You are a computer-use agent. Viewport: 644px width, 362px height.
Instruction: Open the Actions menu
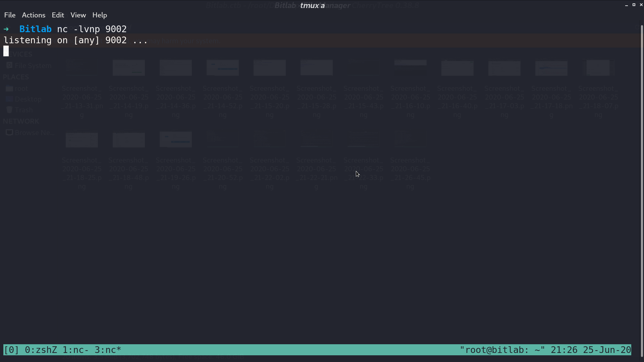(x=34, y=15)
